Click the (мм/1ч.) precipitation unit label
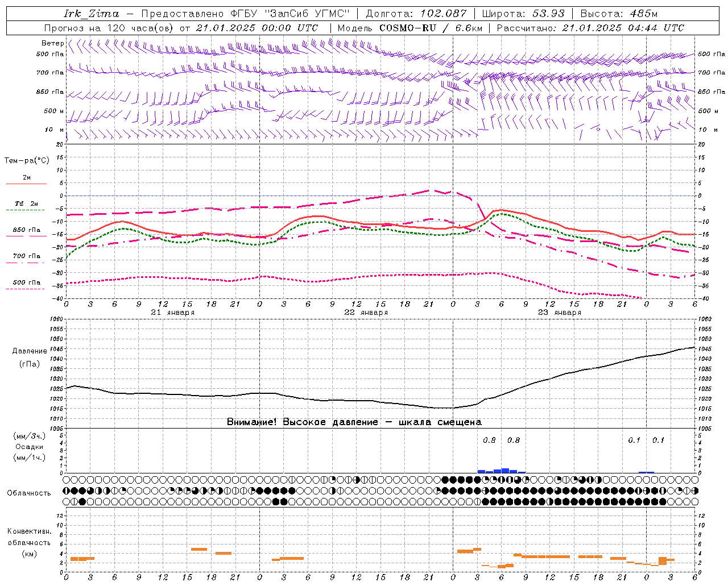 pos(30,458)
